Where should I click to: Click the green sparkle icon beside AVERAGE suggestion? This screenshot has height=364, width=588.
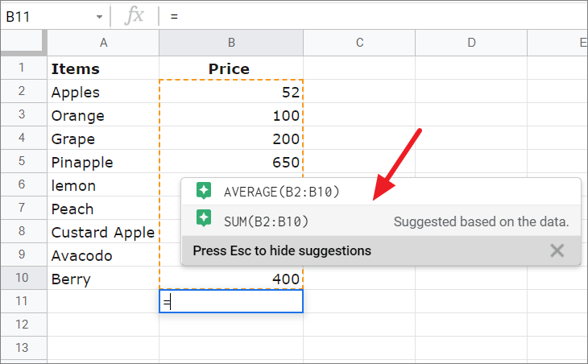(205, 192)
